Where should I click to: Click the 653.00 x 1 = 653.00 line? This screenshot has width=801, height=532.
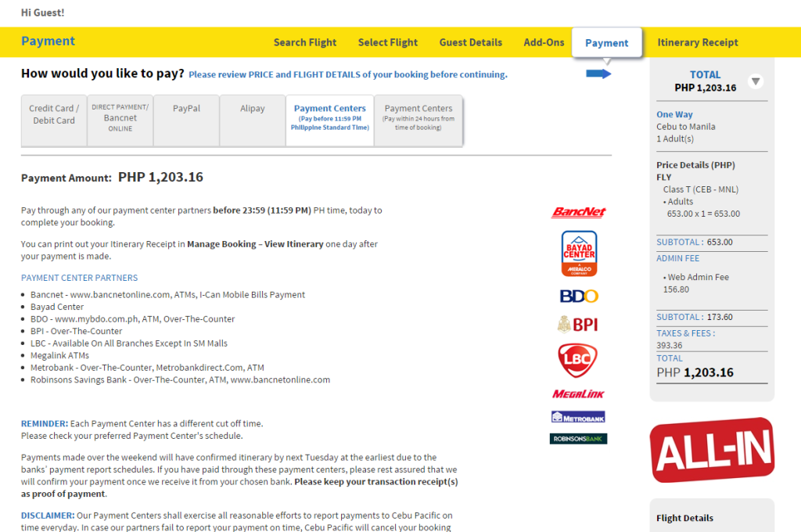click(x=703, y=214)
